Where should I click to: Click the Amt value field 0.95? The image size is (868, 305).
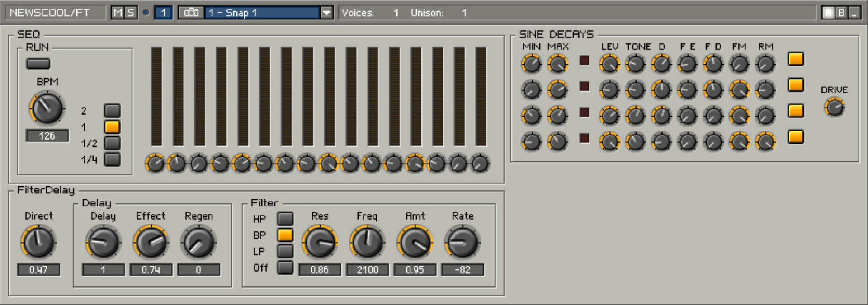[415, 270]
